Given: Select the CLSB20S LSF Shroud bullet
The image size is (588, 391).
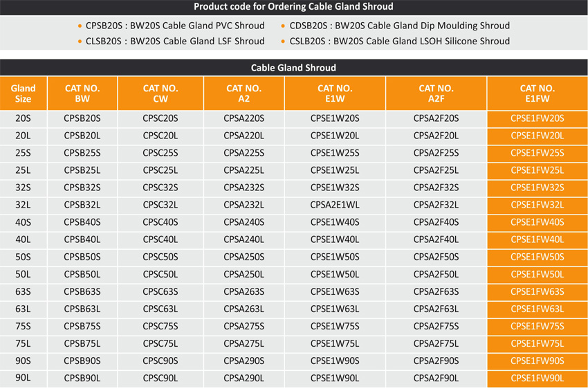Looking at the screenshot, I should (x=171, y=41).
